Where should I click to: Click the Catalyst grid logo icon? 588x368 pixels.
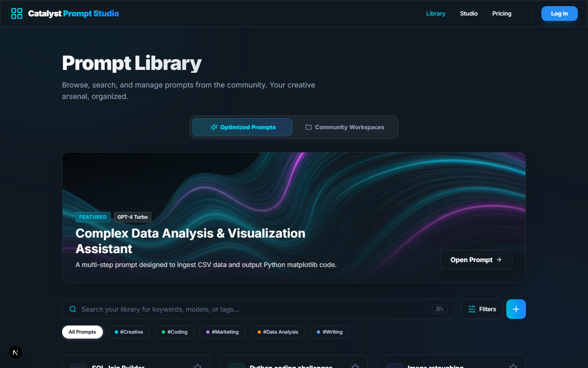coord(17,13)
